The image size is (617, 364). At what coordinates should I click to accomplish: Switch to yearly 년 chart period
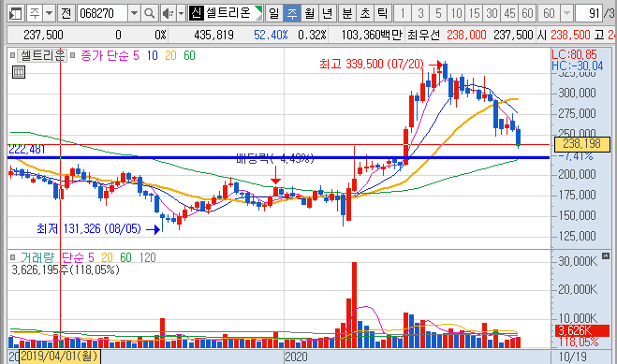click(x=327, y=13)
